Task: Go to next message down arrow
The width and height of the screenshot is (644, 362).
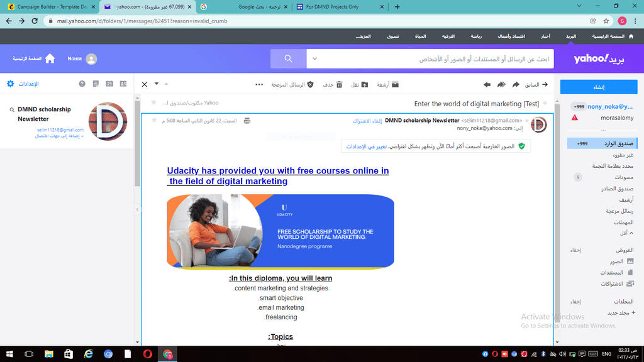Action: point(157,84)
